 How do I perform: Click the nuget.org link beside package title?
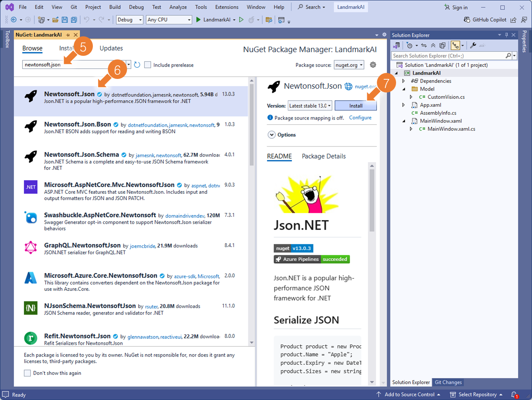coord(365,86)
